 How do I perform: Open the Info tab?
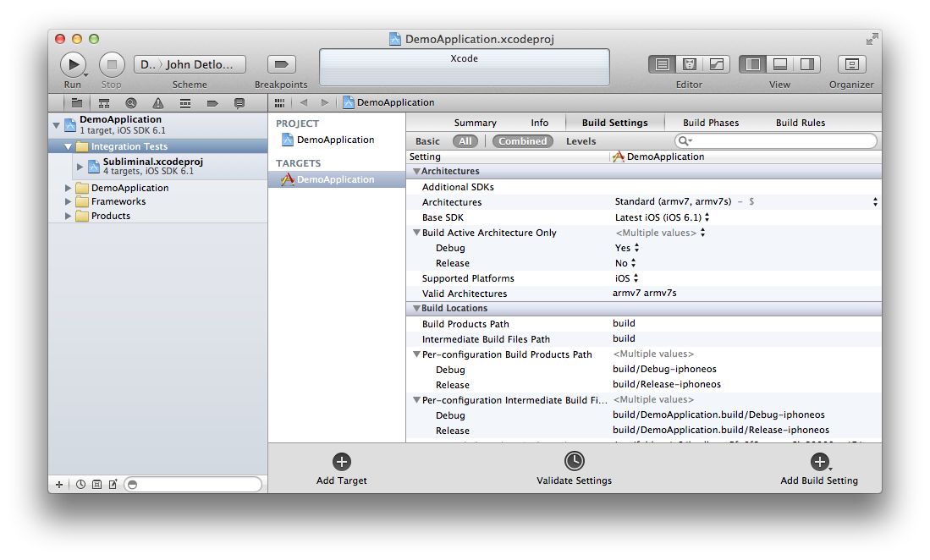540,123
